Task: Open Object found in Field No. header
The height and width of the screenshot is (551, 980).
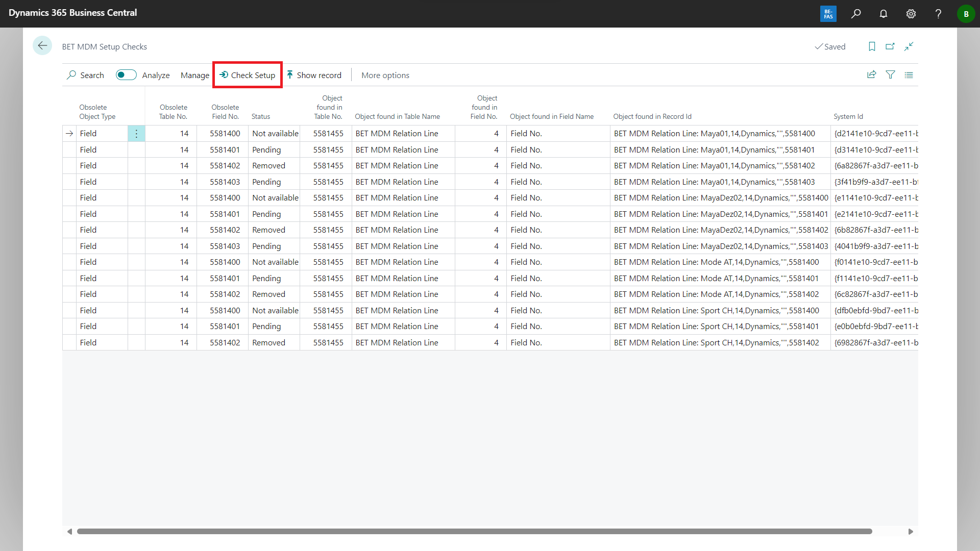Action: [x=484, y=107]
